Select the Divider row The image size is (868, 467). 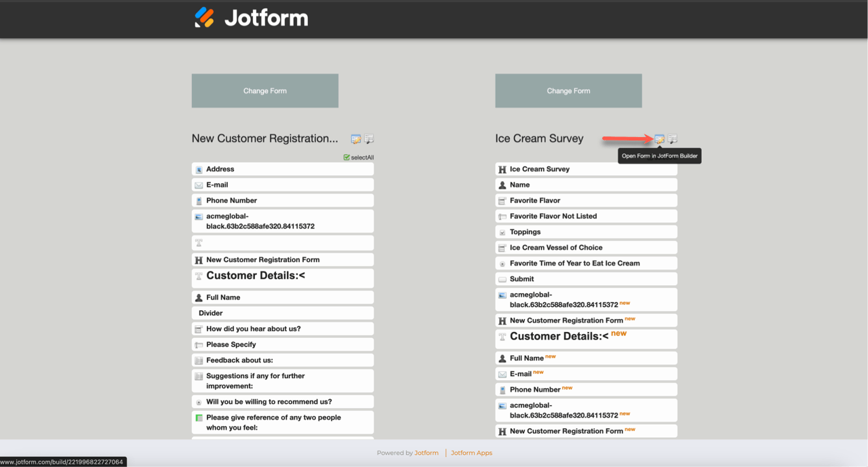pyautogui.click(x=283, y=313)
